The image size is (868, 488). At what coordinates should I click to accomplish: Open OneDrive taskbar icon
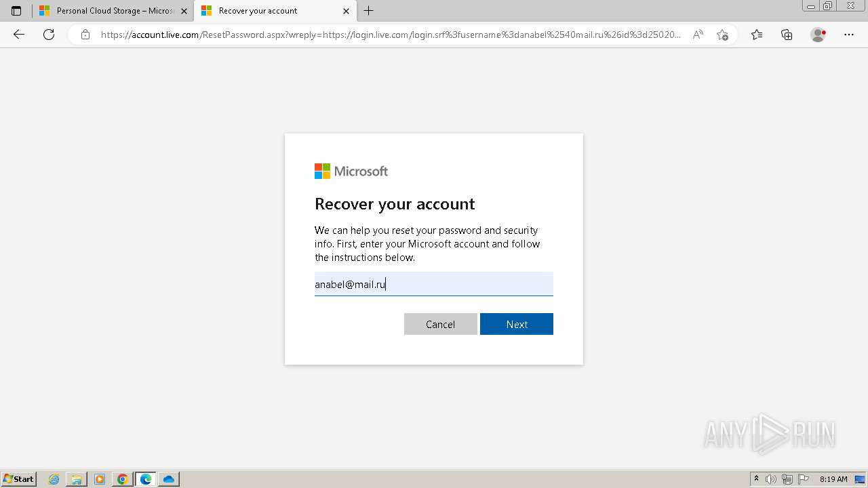(x=169, y=479)
